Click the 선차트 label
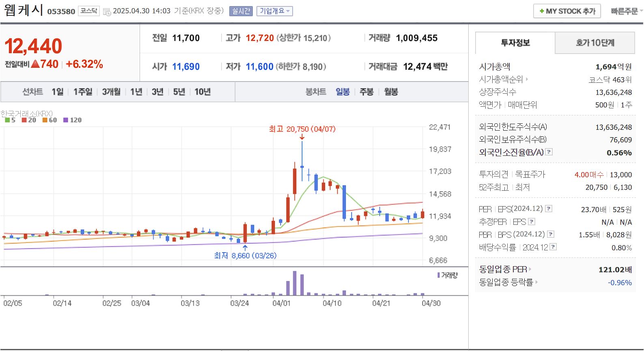 click(32, 92)
